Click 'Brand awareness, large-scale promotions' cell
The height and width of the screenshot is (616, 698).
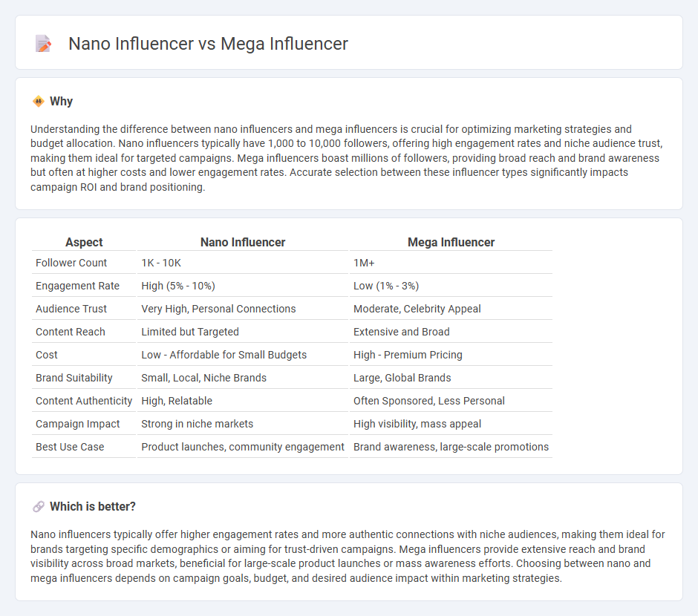[x=451, y=447]
